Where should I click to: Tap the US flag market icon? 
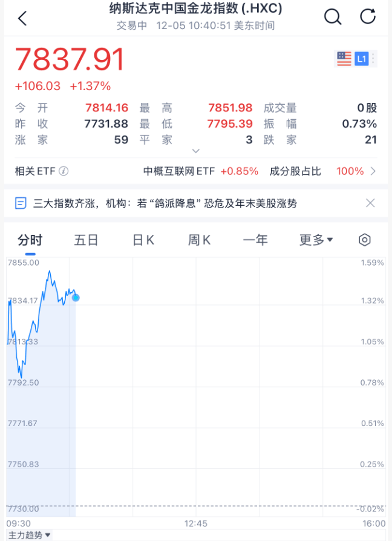344,59
